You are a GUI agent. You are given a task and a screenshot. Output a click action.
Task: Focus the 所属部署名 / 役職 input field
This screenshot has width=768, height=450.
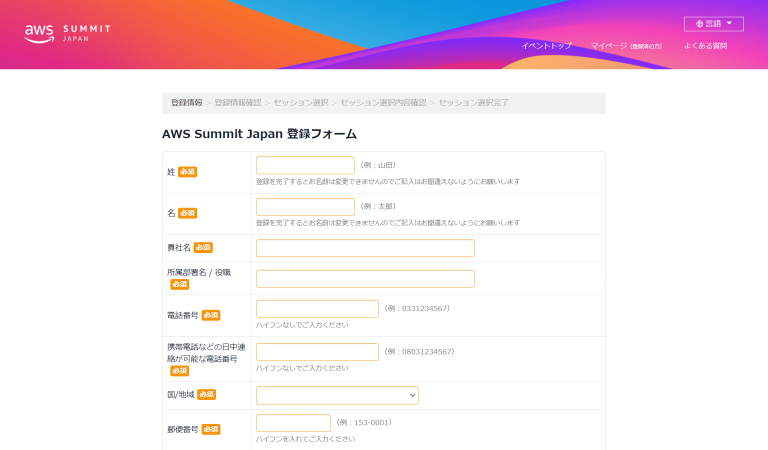[x=365, y=279]
